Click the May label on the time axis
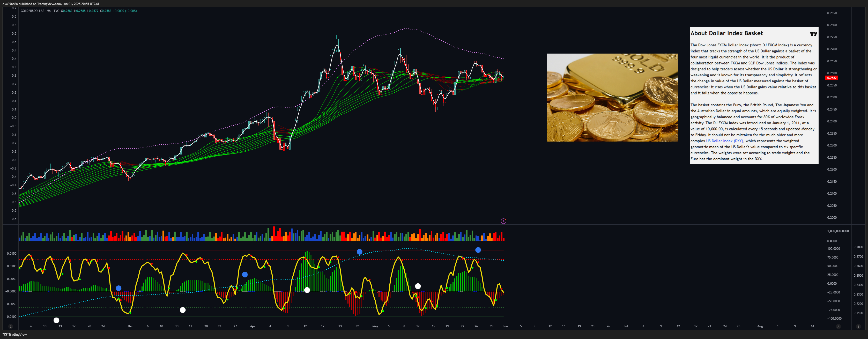Image resolution: width=868 pixels, height=339 pixels. coord(375,326)
